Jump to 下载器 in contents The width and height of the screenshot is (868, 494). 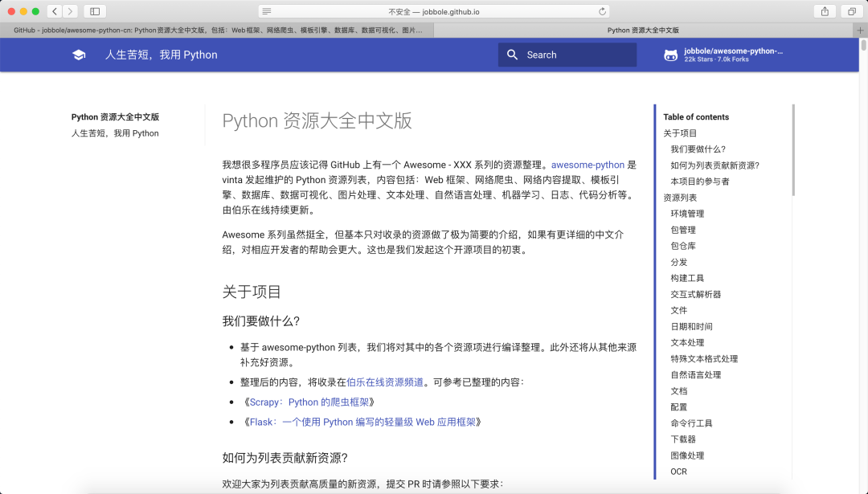pos(683,439)
